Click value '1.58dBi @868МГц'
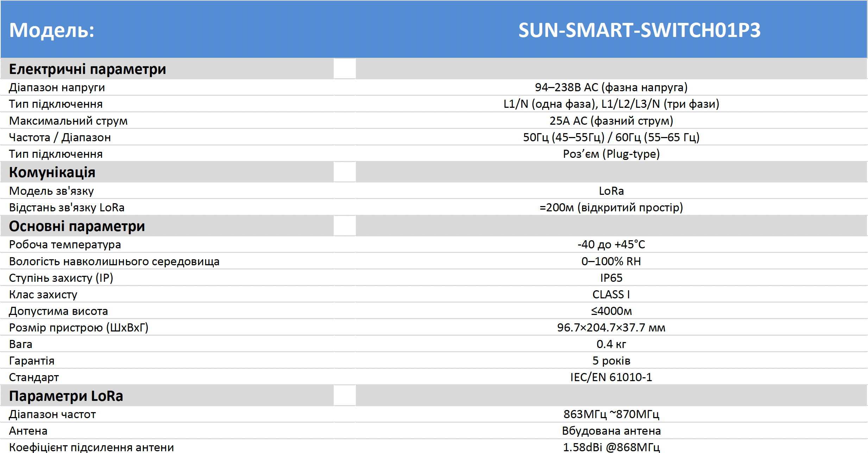Screen dimensions: 868x453 [x=611, y=447]
